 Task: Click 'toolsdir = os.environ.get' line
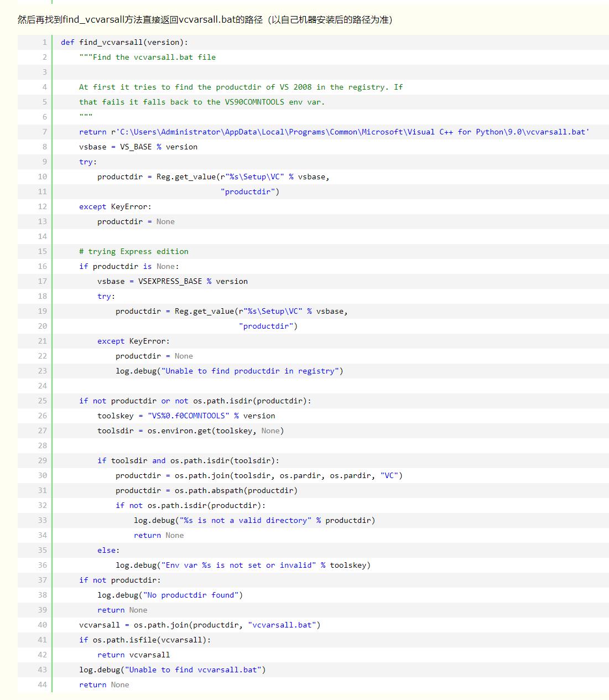pos(191,431)
